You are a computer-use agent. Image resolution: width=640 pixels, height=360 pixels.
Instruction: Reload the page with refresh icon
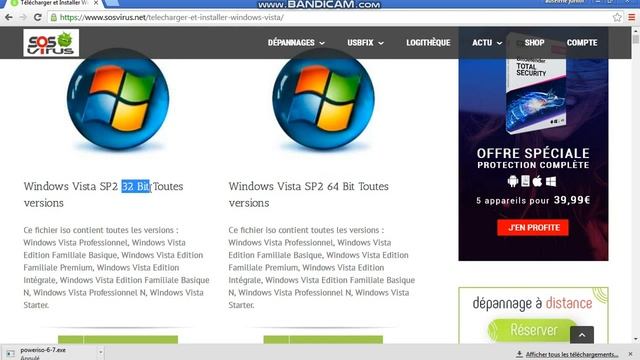click(x=38, y=17)
